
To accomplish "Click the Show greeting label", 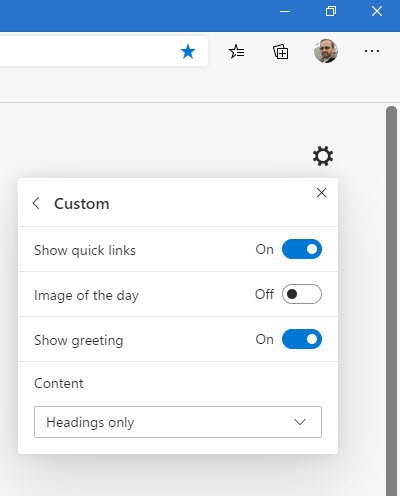I will [79, 340].
